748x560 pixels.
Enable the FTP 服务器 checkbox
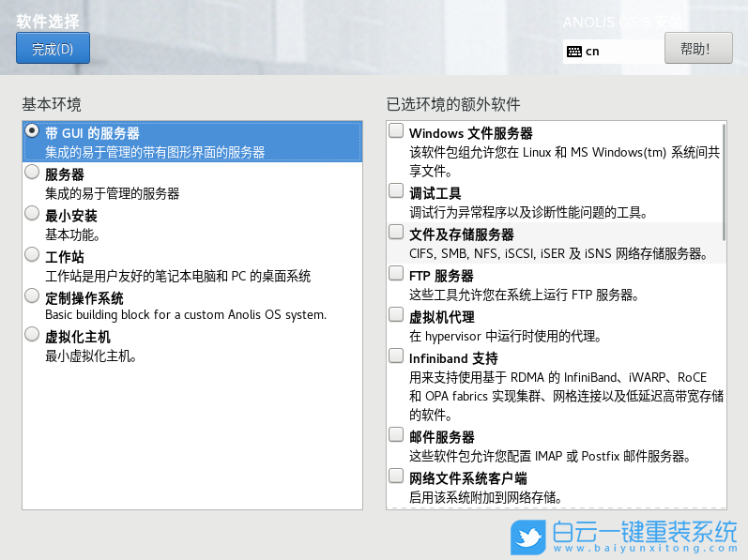397,274
